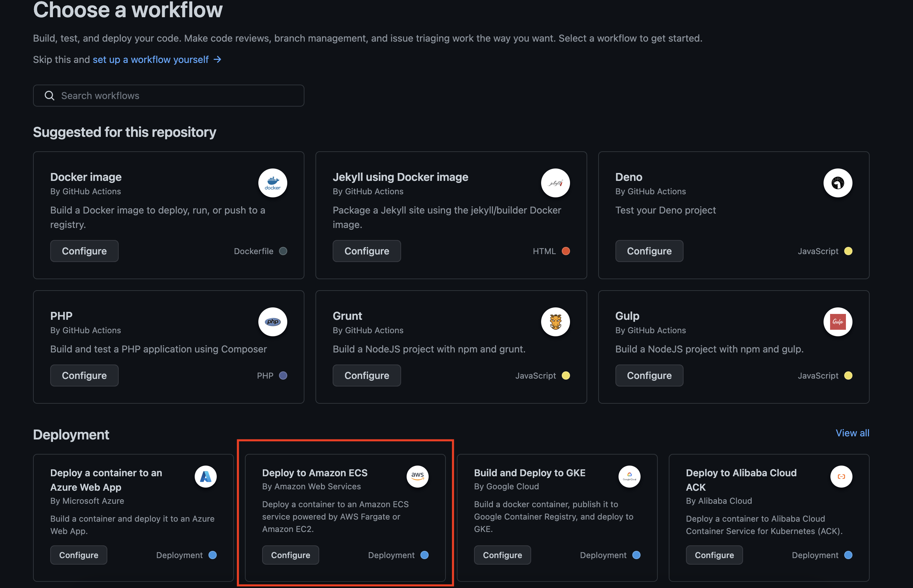Click the orange HTML language dot

[x=566, y=251]
